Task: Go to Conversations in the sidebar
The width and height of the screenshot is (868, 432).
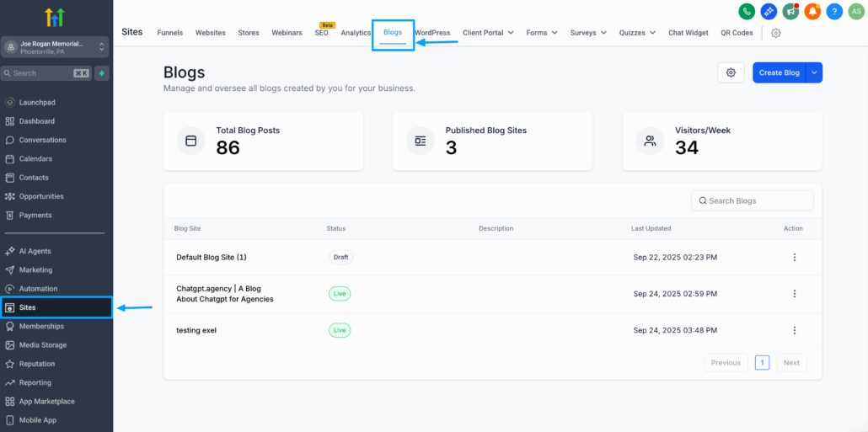Action: (x=42, y=140)
